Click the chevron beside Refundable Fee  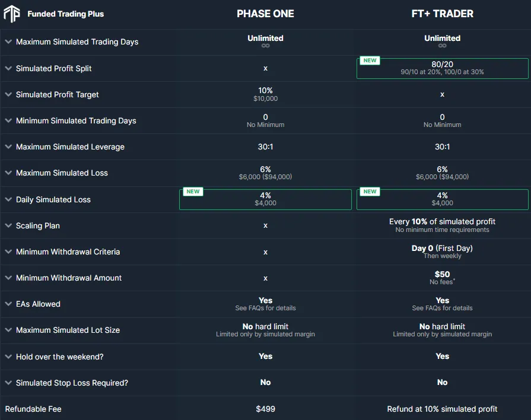7,409
